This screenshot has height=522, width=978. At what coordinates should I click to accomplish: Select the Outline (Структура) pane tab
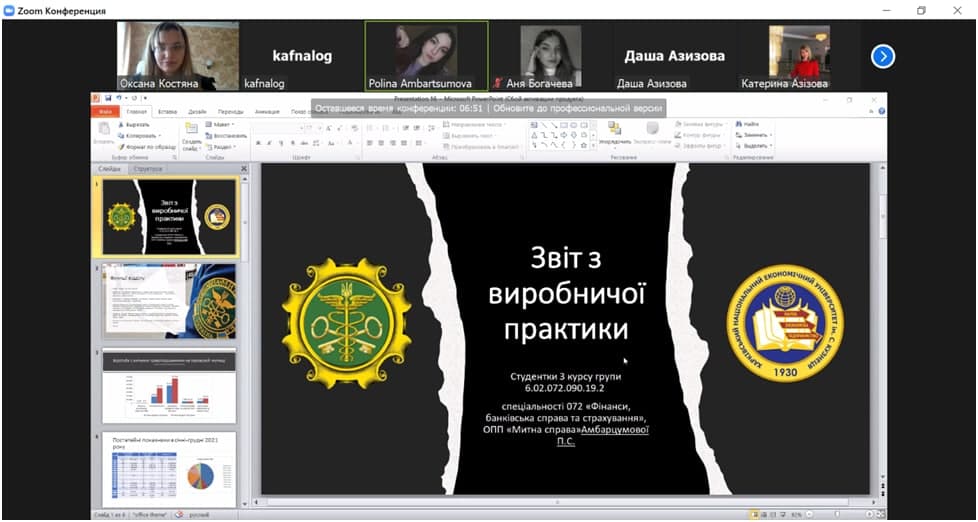coord(147,169)
